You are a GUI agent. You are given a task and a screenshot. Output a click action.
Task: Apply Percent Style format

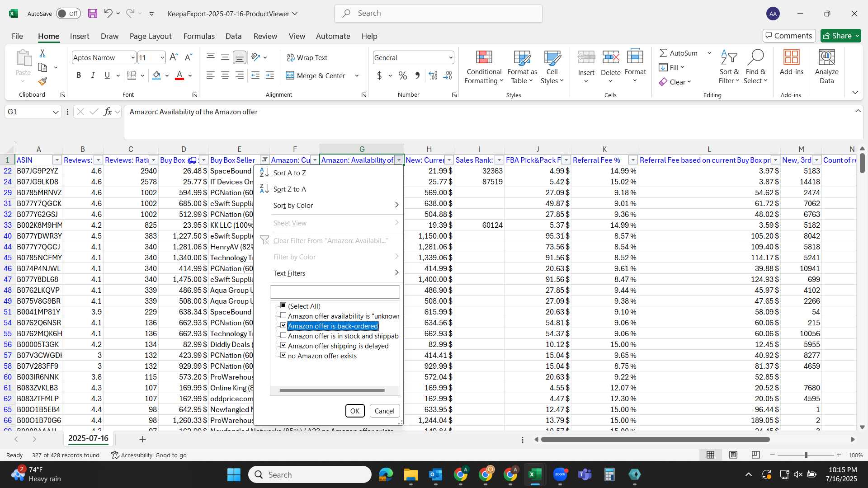point(402,75)
